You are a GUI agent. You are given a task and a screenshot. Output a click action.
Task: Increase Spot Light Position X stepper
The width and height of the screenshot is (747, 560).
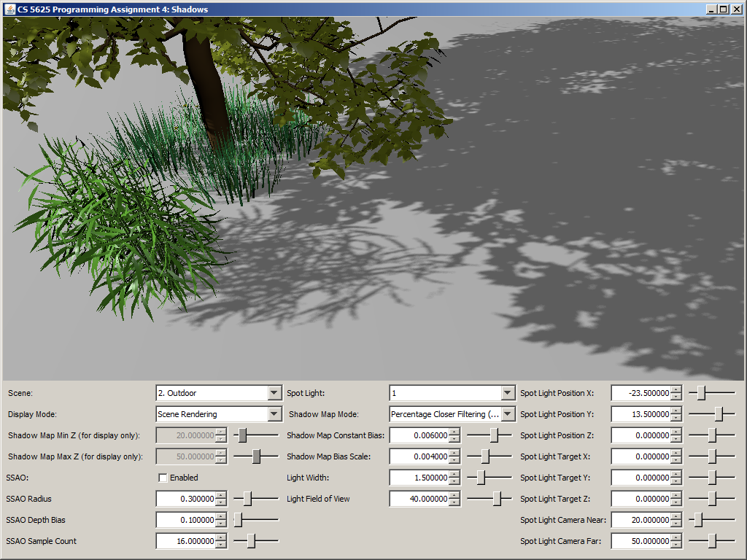pos(676,390)
